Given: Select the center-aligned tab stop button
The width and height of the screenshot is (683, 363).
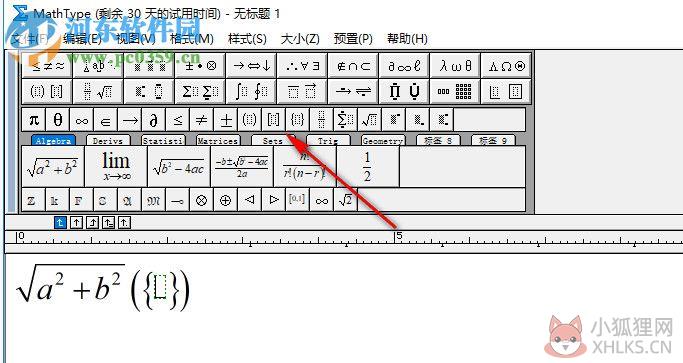Looking at the screenshot, I should click(76, 223).
